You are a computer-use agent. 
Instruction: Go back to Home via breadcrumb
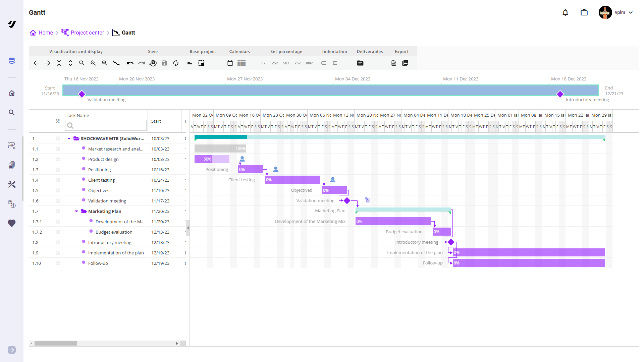(46, 33)
